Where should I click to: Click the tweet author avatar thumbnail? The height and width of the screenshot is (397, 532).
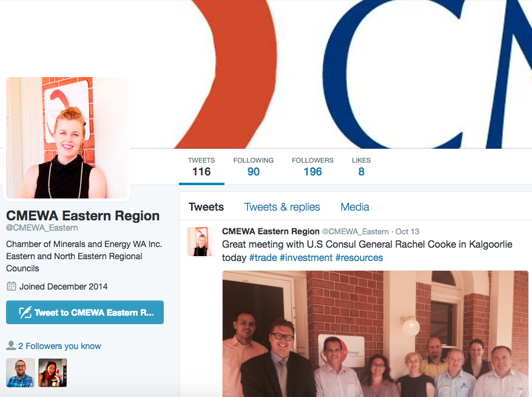(x=201, y=242)
